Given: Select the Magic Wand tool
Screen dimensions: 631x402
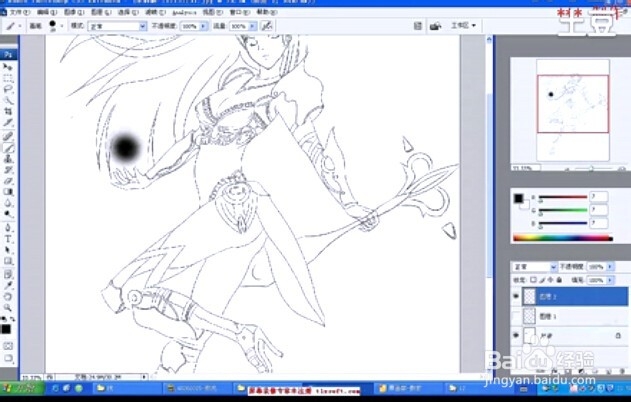Looking at the screenshot, I should [x=8, y=100].
